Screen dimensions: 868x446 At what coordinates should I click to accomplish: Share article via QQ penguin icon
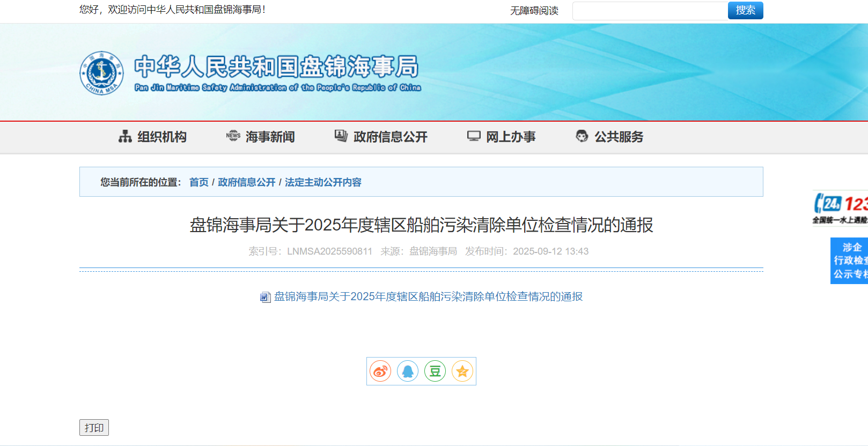(x=408, y=371)
